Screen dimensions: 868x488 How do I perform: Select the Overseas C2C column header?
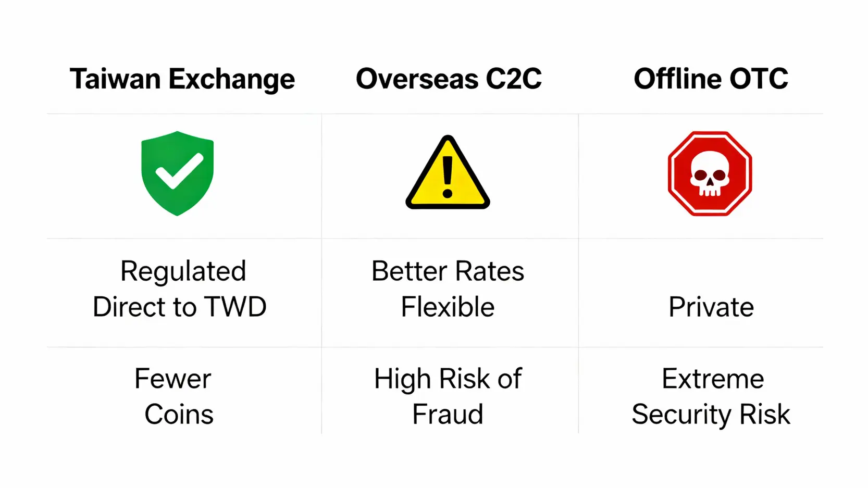(449, 79)
